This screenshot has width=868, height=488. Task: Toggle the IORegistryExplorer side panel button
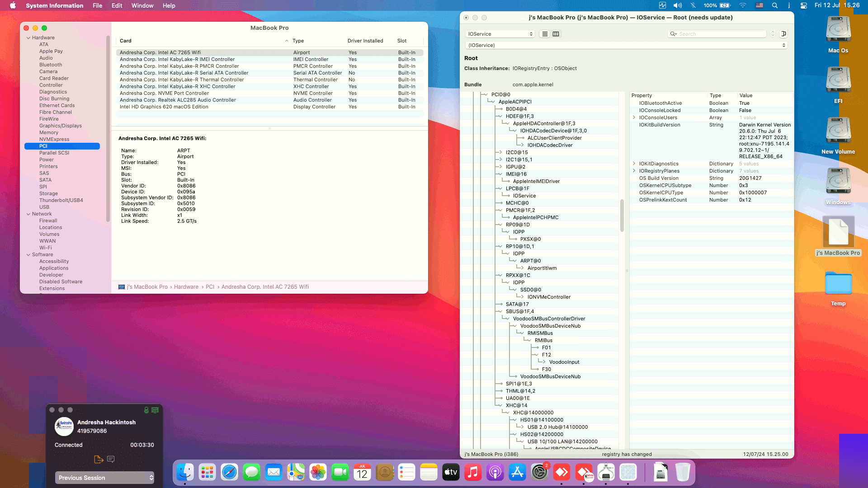[783, 34]
